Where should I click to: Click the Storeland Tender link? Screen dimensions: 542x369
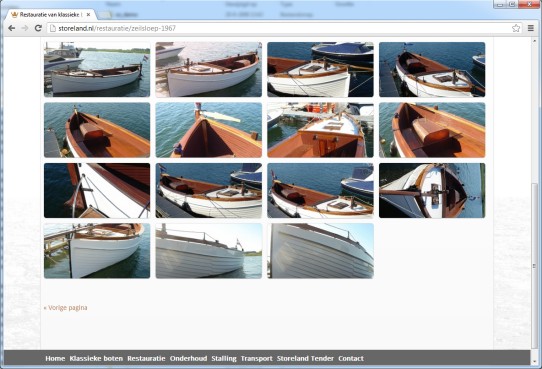point(305,359)
